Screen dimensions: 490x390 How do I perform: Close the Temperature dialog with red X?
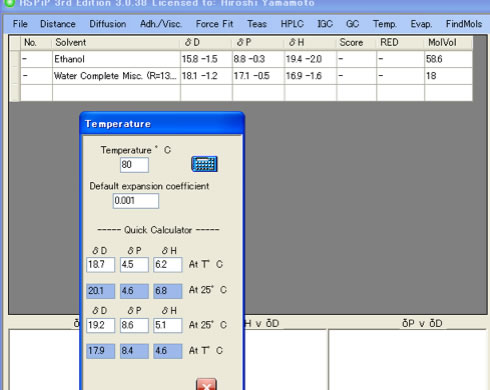pyautogui.click(x=206, y=384)
